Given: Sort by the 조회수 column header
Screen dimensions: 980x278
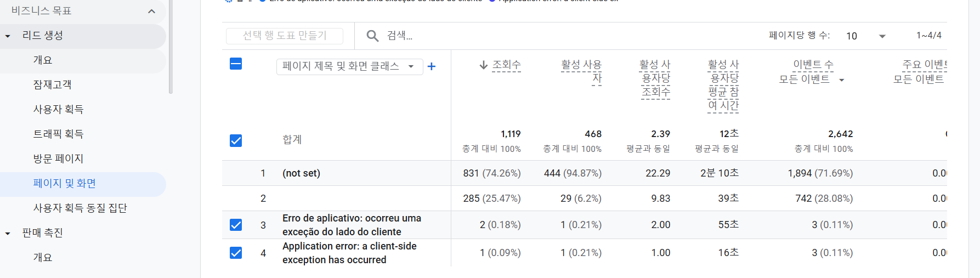Looking at the screenshot, I should tap(506, 65).
